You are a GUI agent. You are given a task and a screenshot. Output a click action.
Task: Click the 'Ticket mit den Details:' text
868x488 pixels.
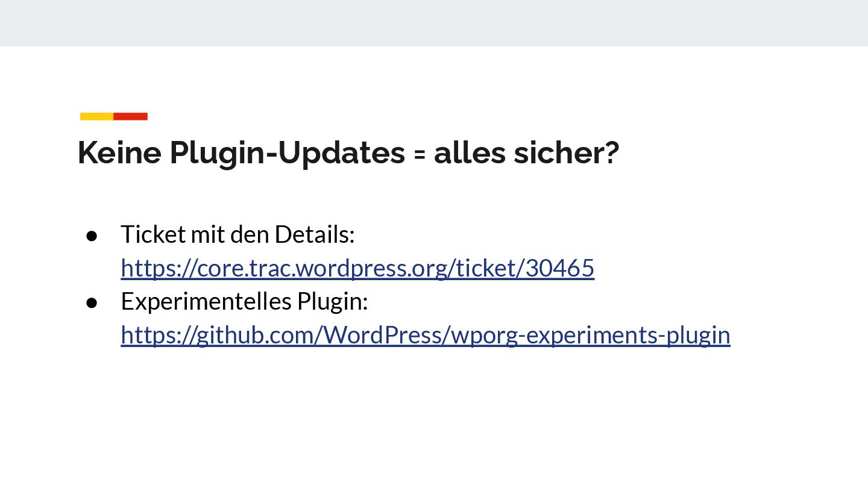tap(237, 234)
